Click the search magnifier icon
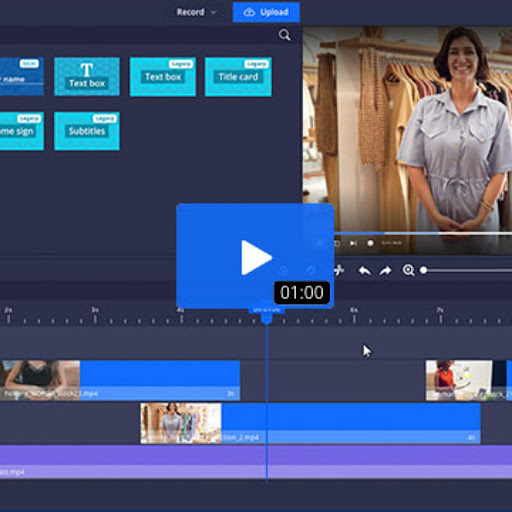The image size is (512, 512). pos(284,35)
